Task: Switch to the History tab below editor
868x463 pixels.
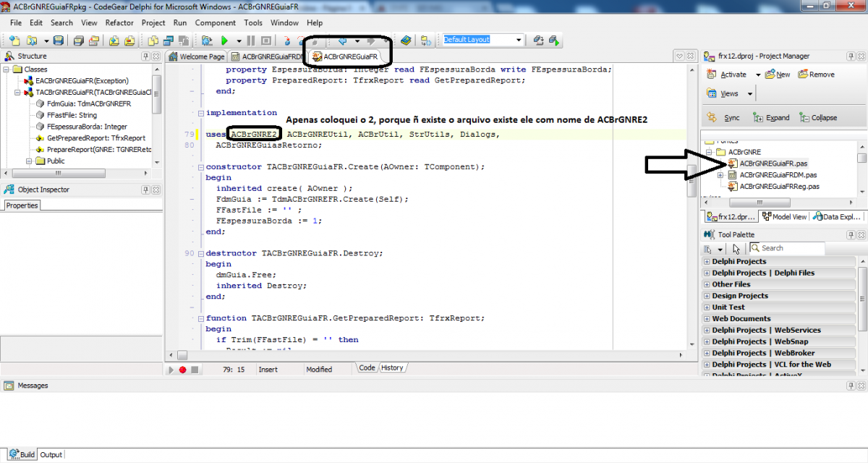Action: point(392,368)
